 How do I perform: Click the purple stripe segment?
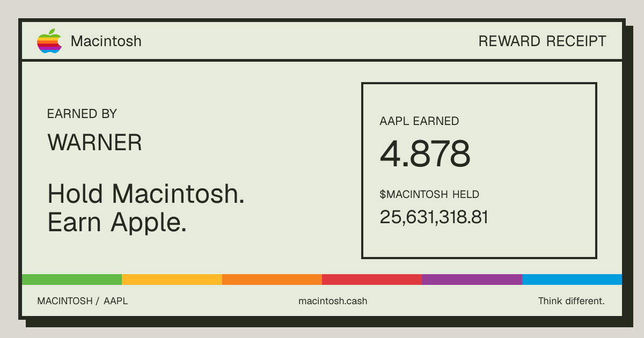[x=472, y=280]
